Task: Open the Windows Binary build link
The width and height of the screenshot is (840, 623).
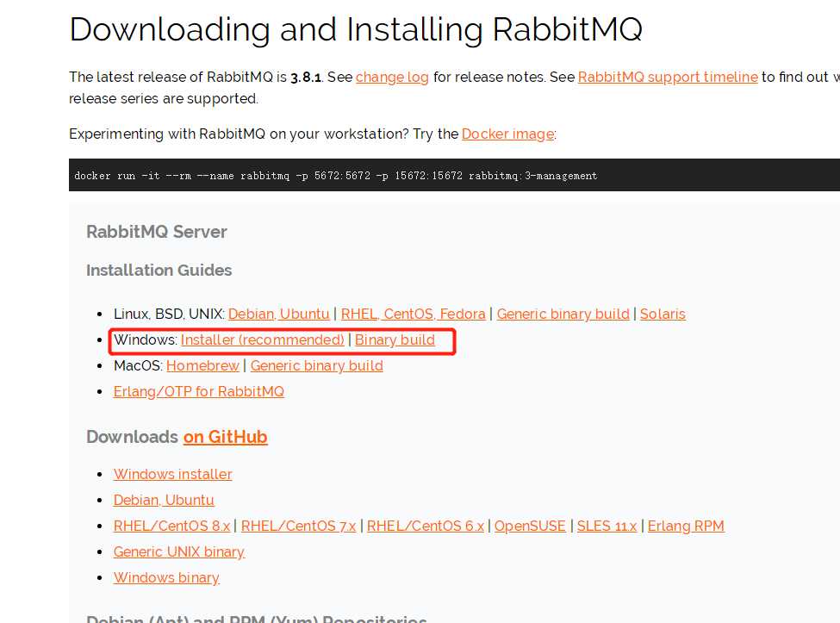Action: click(395, 340)
